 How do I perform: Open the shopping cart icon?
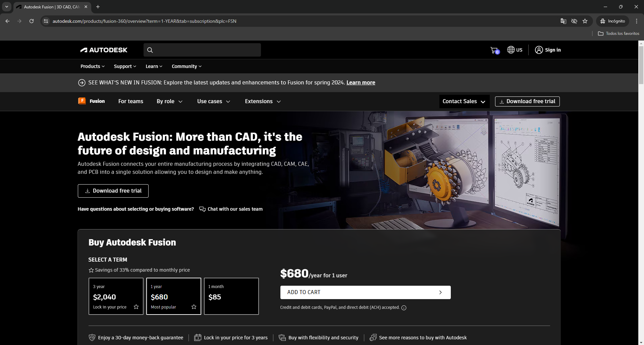(495, 50)
